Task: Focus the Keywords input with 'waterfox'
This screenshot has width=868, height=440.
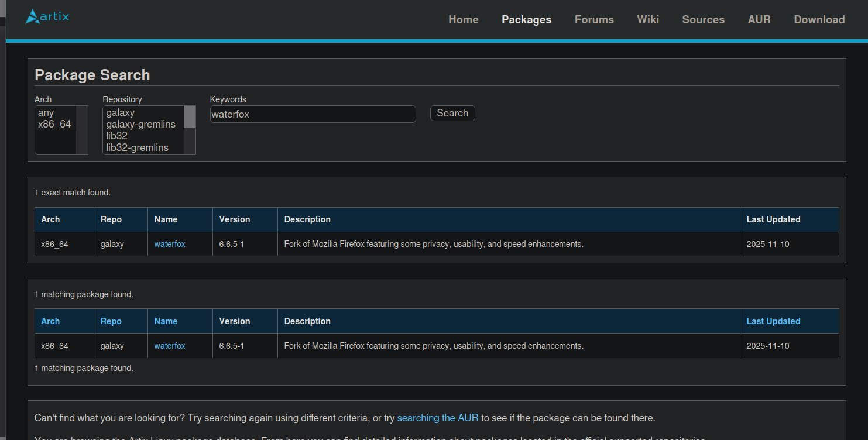Action: pos(313,114)
